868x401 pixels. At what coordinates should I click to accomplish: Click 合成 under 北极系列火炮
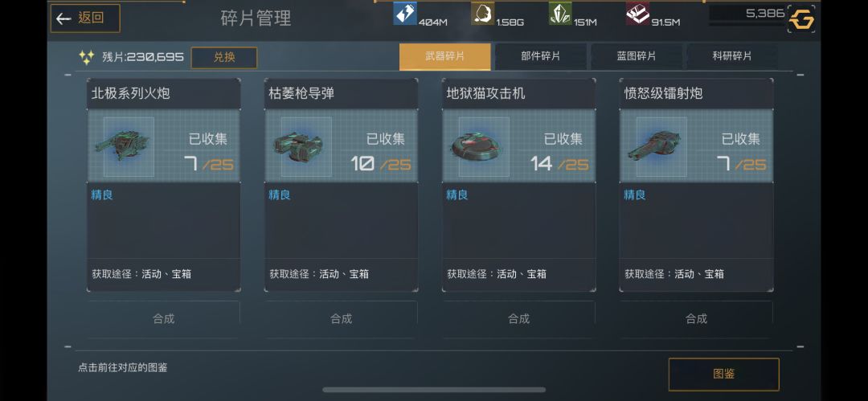pos(164,319)
